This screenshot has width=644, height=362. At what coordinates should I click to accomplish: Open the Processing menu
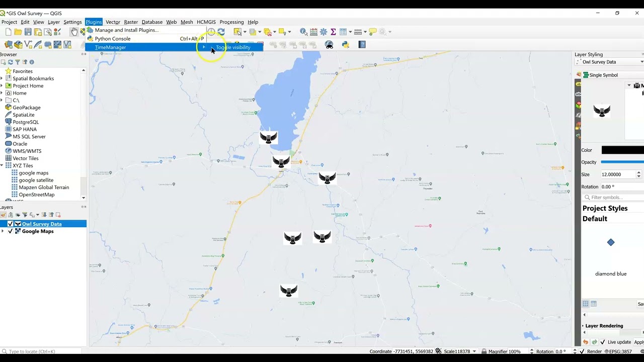click(x=231, y=22)
